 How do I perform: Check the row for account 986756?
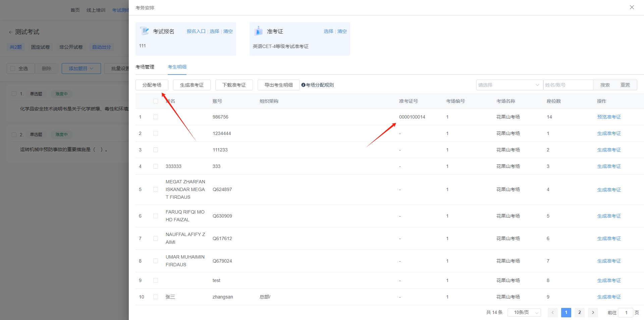(156, 117)
